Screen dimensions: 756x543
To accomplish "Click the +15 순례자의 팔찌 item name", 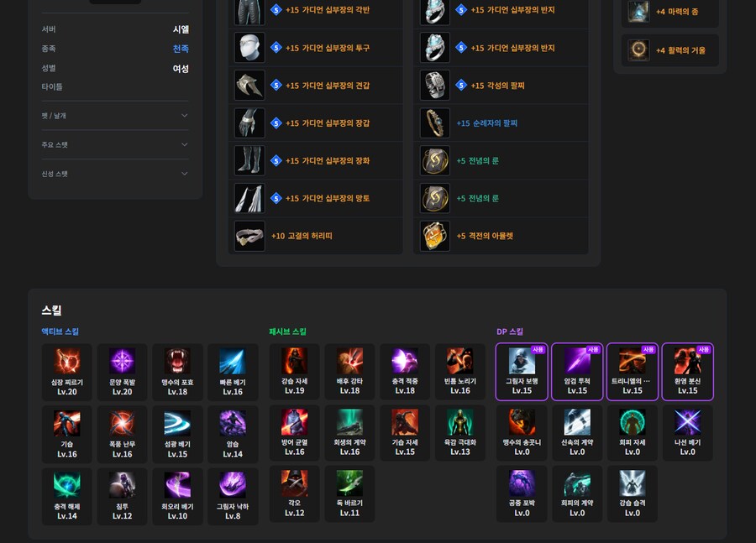I will [x=487, y=123].
